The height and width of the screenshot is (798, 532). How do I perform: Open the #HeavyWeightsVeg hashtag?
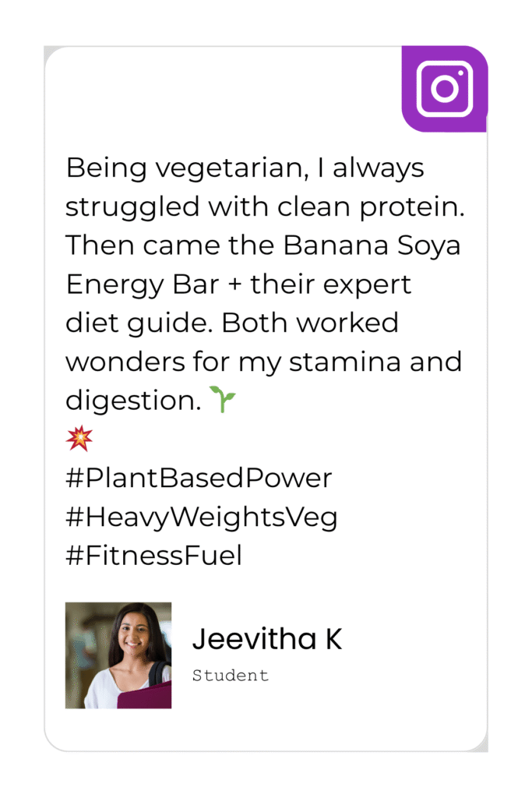(202, 517)
